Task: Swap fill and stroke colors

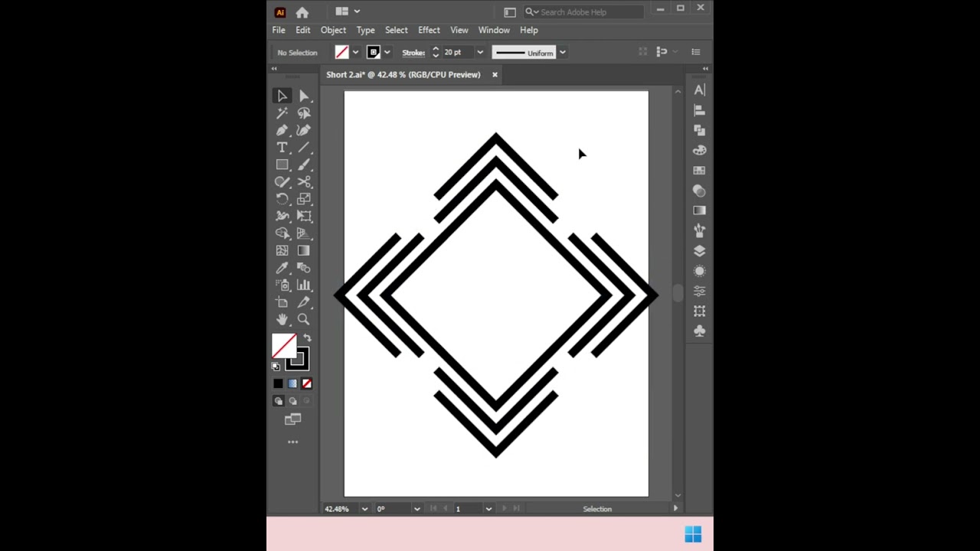Action: click(x=307, y=338)
